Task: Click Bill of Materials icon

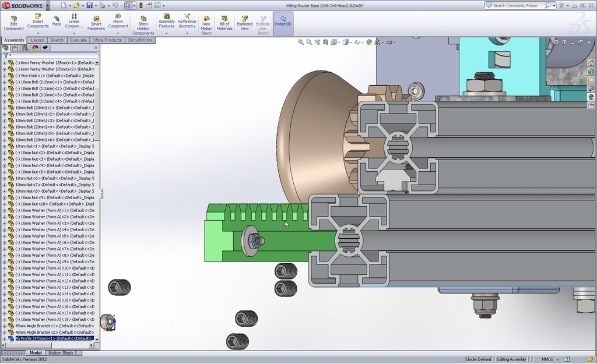Action: pos(224,22)
